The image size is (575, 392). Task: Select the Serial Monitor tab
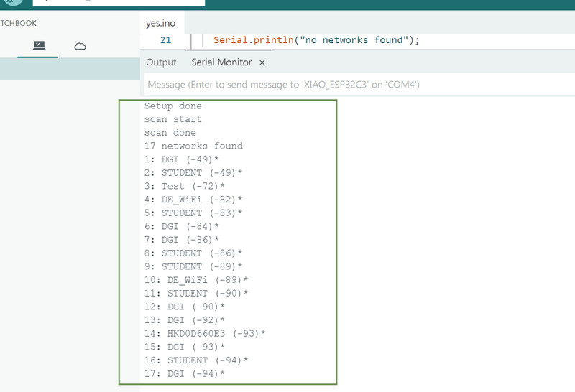click(221, 62)
